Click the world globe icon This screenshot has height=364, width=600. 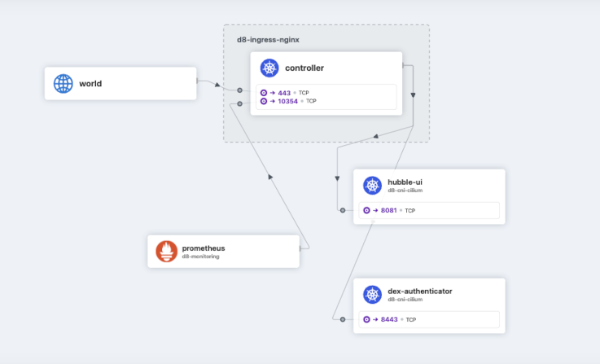pos(63,83)
